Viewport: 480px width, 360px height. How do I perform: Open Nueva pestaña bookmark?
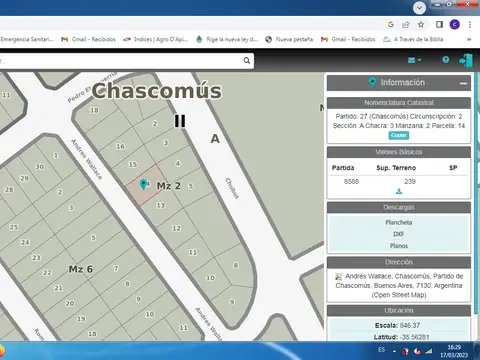click(x=289, y=39)
